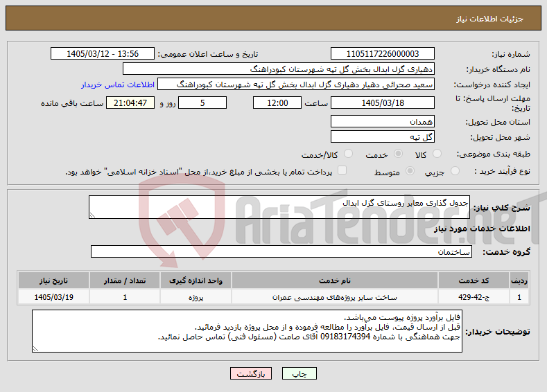
Task: Click the ردیف column header
Action: [519, 280]
